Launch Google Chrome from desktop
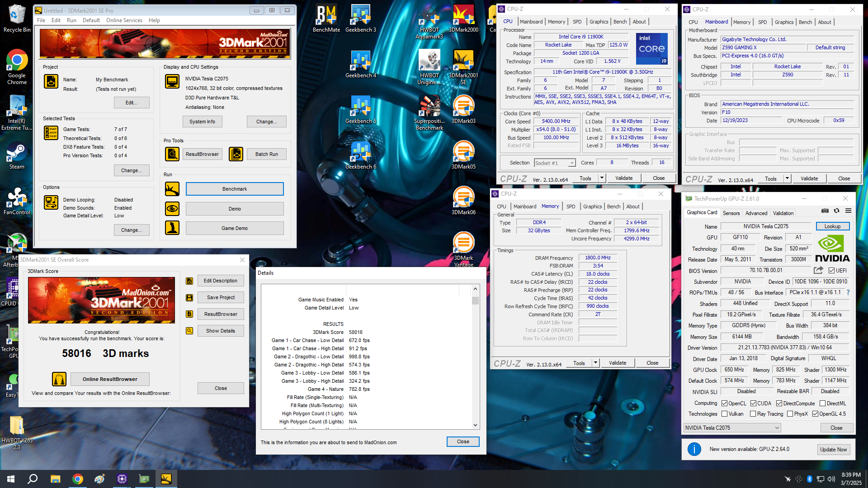This screenshot has width=868, height=488. [x=17, y=66]
